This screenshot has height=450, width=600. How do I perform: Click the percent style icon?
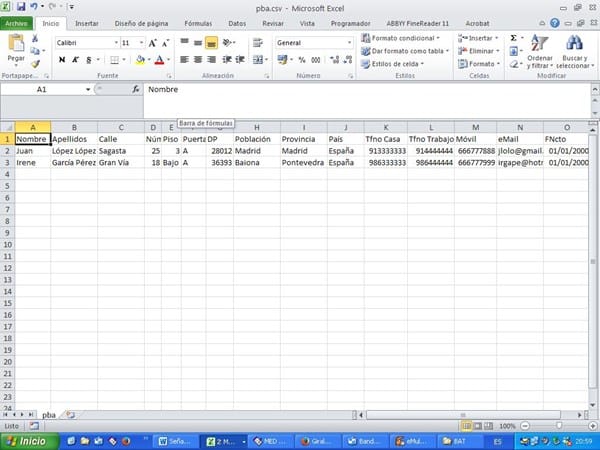(302, 60)
